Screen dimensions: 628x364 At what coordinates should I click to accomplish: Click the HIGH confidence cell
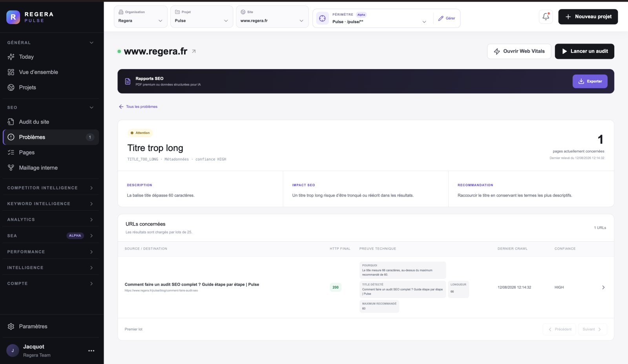(x=559, y=288)
